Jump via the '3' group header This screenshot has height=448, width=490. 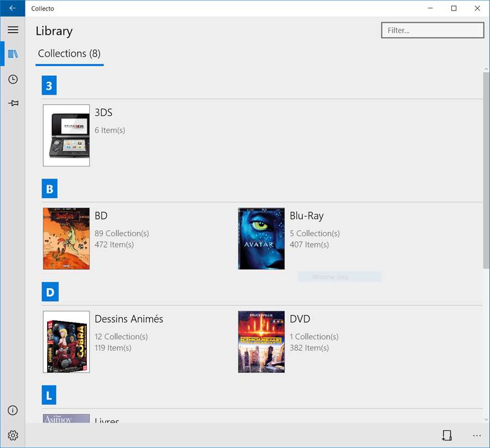[x=49, y=85]
